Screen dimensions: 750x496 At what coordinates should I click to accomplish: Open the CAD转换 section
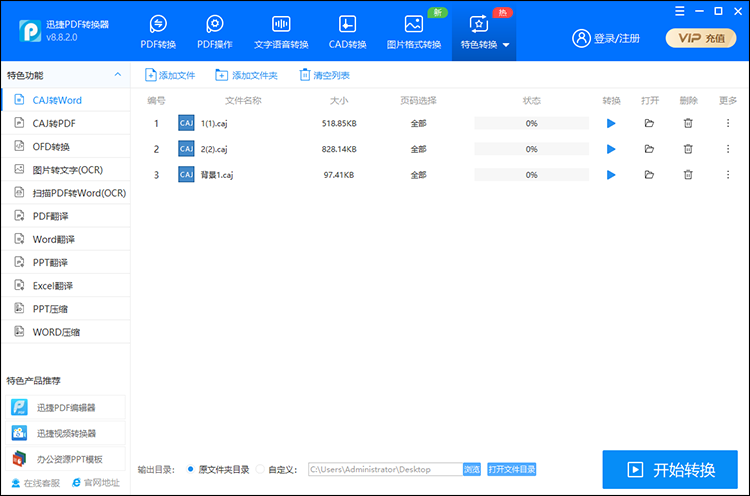tap(347, 32)
